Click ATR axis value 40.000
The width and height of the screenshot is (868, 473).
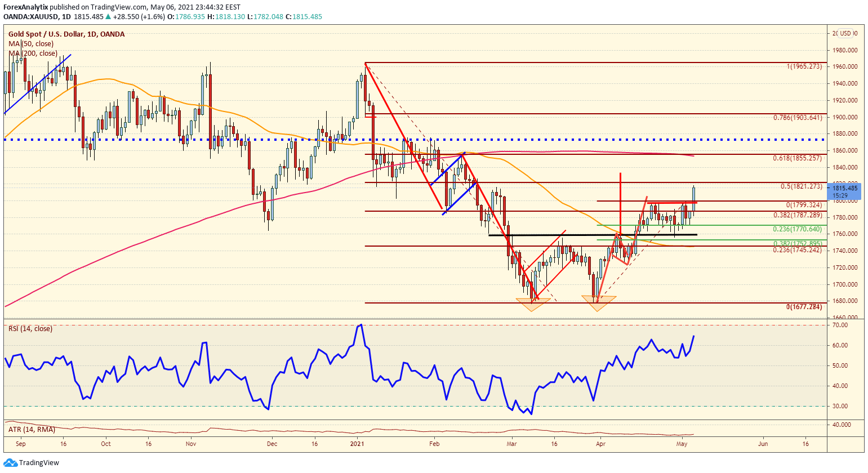[842, 425]
